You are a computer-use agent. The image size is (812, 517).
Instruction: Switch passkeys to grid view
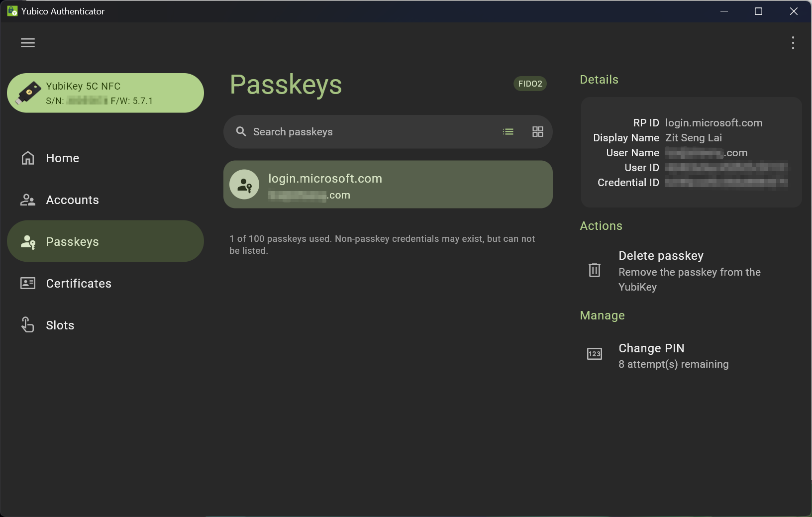[x=538, y=131]
